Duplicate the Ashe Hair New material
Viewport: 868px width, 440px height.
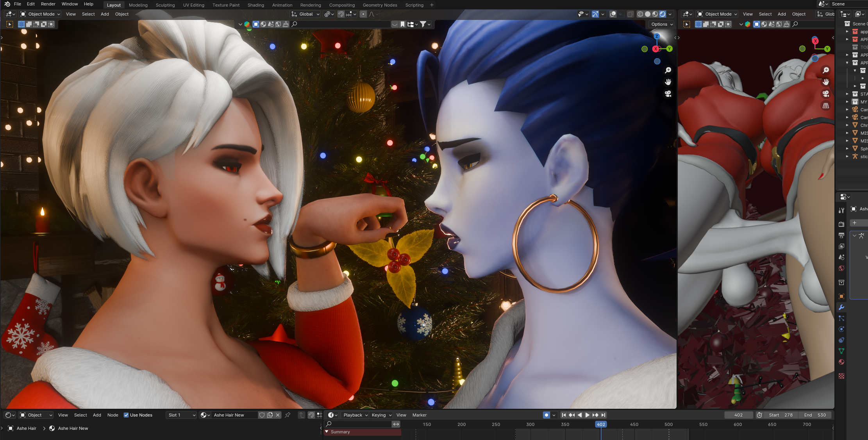[x=270, y=415]
